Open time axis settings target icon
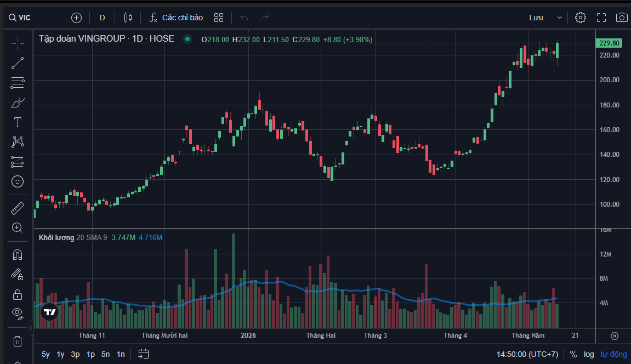Screen dimensions: 631x364 coord(614,336)
